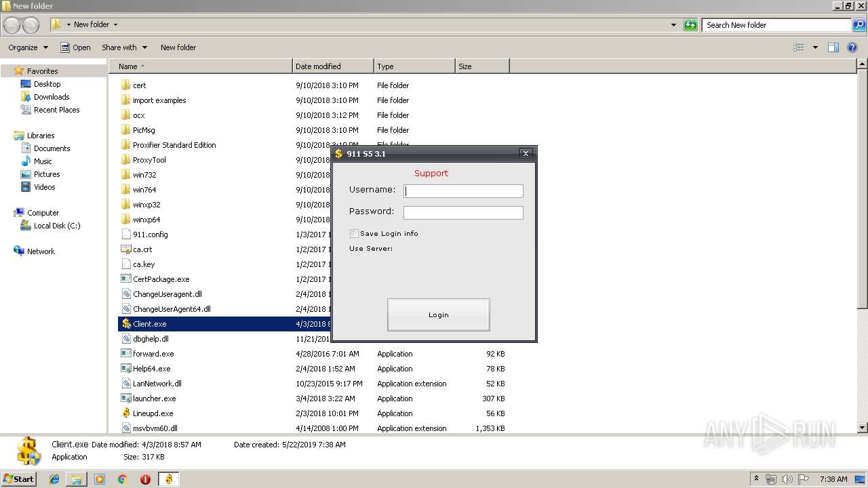The image size is (868, 488).
Task: Click the taskbar clock showing 7:38 AM
Action: coord(833,479)
